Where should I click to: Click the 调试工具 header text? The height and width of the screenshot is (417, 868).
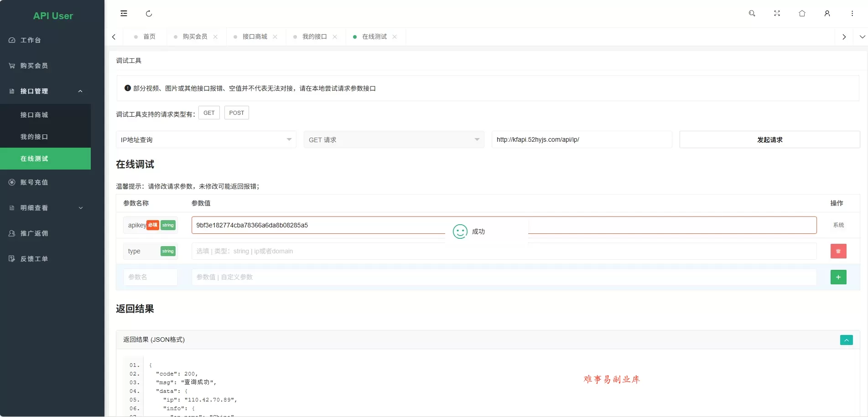129,61
